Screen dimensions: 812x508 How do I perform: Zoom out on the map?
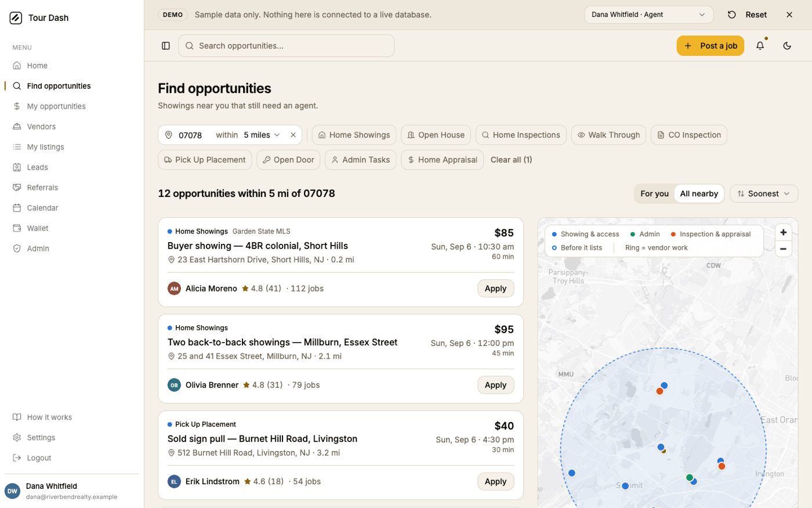[783, 248]
